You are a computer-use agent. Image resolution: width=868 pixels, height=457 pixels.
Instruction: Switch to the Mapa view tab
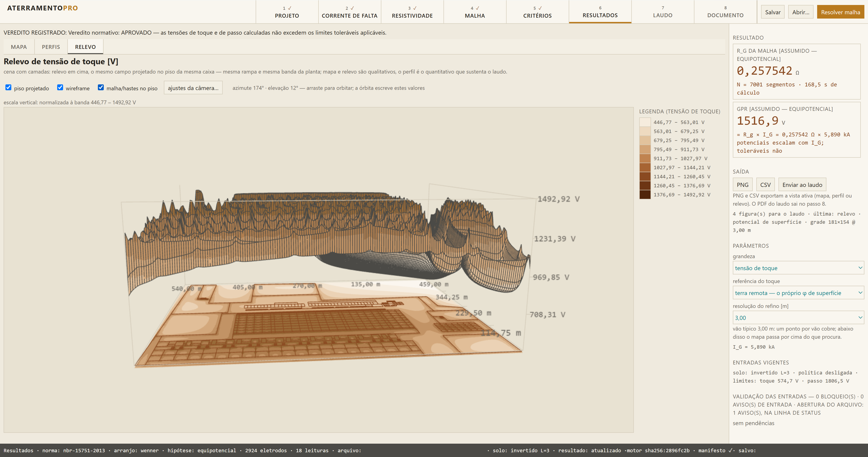(19, 47)
